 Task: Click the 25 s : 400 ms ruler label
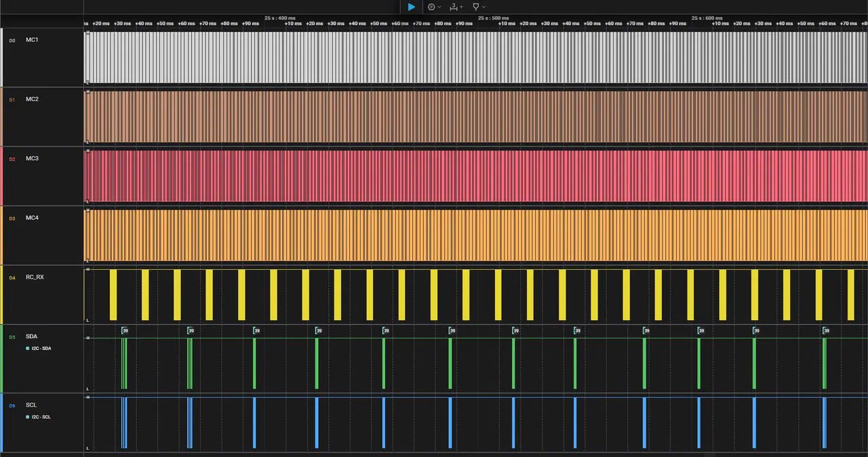click(280, 18)
